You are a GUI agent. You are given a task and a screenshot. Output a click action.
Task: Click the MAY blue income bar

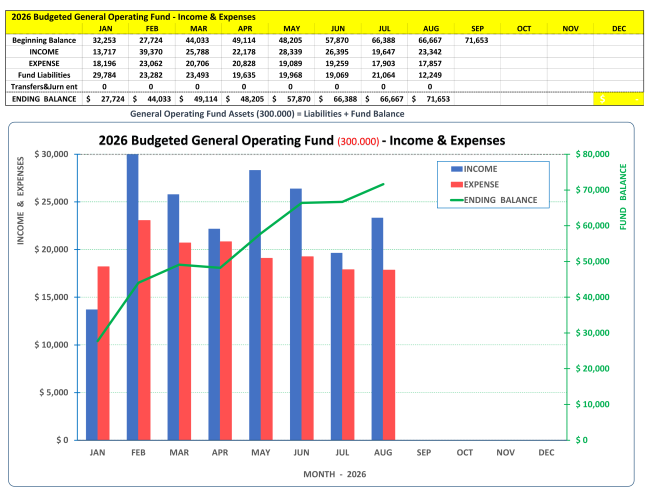[255, 305]
